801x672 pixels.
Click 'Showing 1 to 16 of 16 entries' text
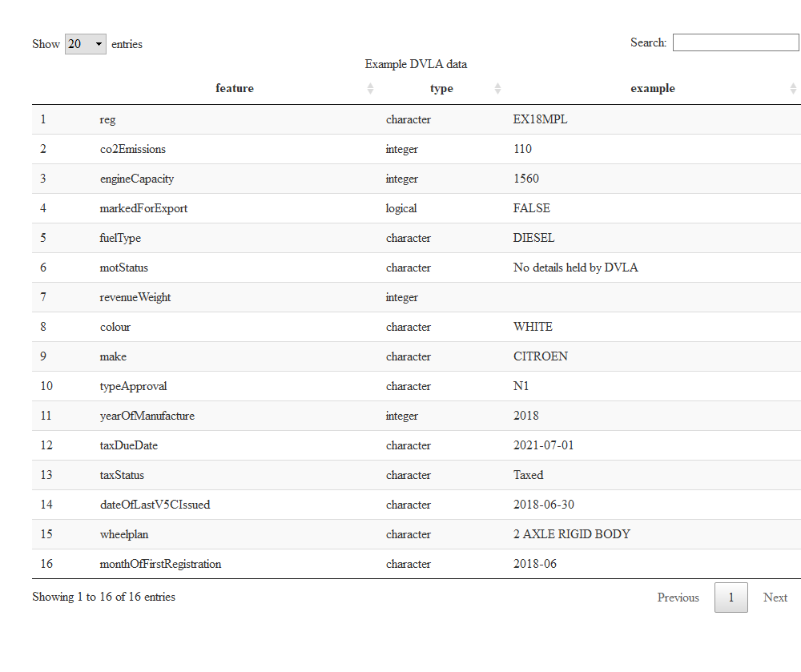point(103,597)
